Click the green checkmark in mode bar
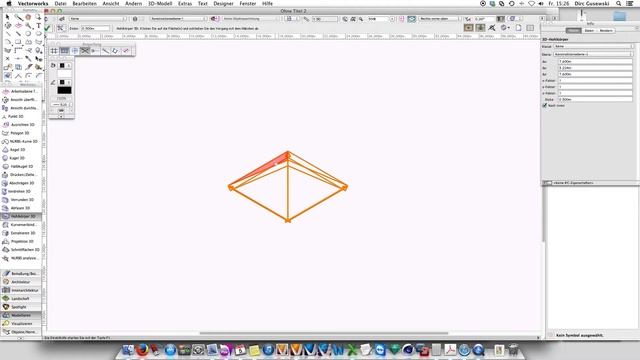The height and width of the screenshot is (360, 640). [x=47, y=28]
